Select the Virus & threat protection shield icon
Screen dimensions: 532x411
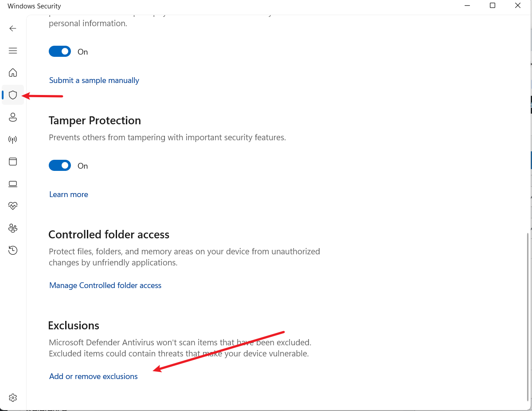(x=13, y=95)
